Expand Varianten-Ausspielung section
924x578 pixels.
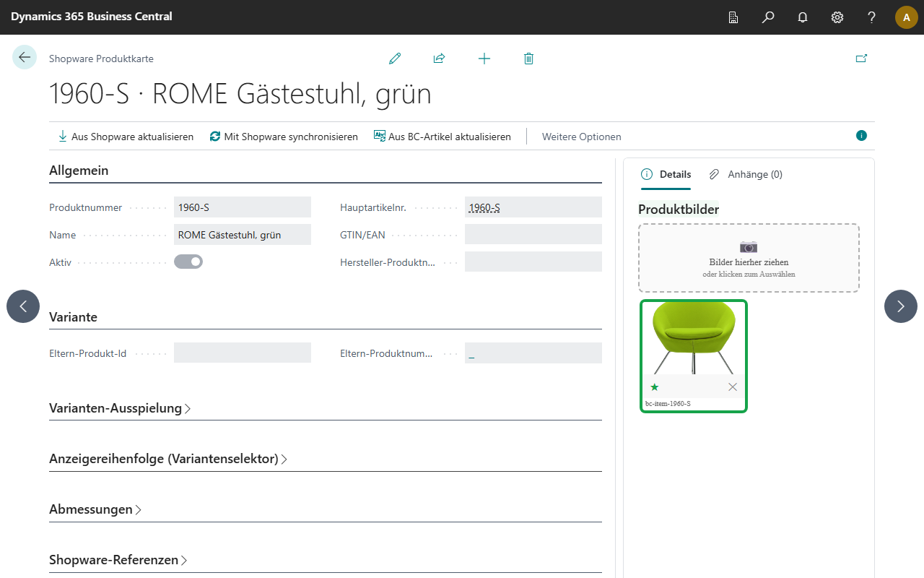click(120, 408)
